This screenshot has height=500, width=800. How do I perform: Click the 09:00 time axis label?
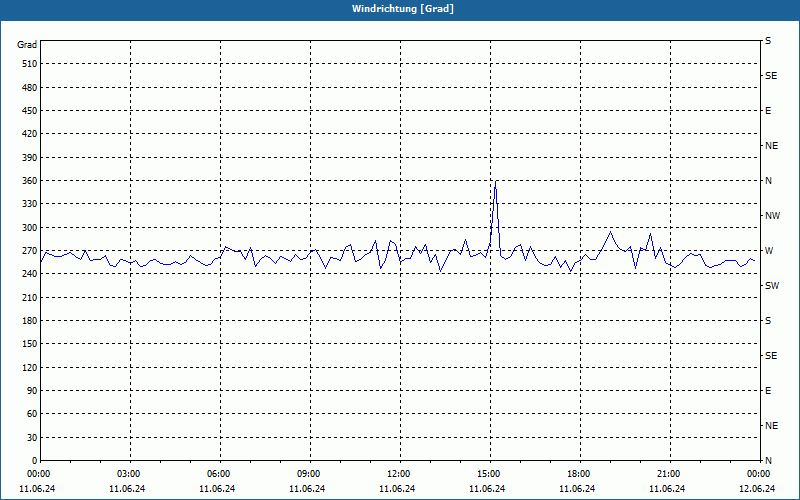pos(309,474)
